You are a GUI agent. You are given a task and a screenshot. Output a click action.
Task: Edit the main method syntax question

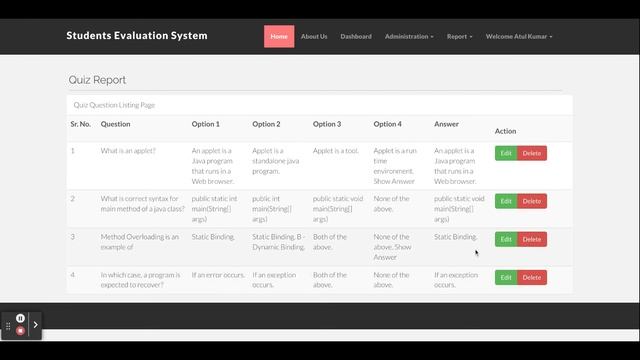point(506,201)
